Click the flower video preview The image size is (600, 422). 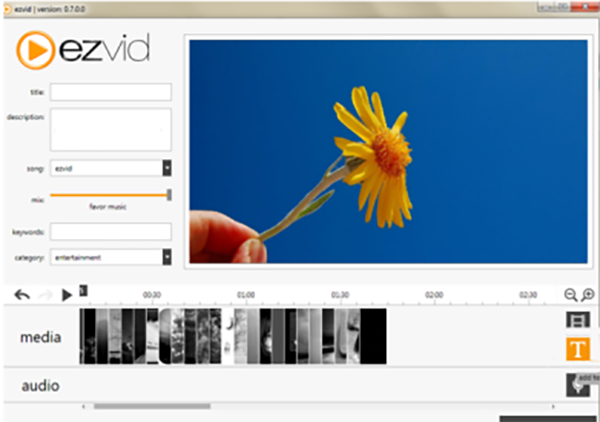pyautogui.click(x=388, y=152)
